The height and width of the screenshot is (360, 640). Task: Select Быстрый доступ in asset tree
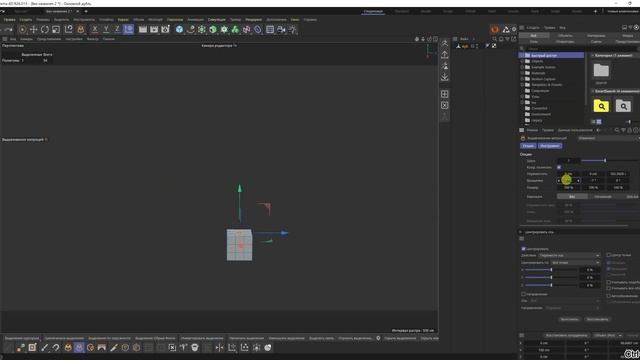[x=552, y=56]
